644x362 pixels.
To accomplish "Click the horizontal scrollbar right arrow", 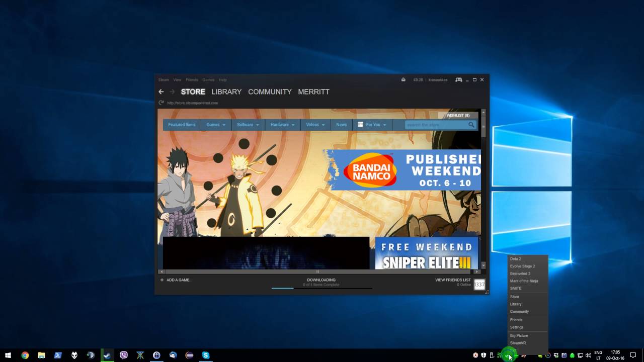I will [x=477, y=271].
